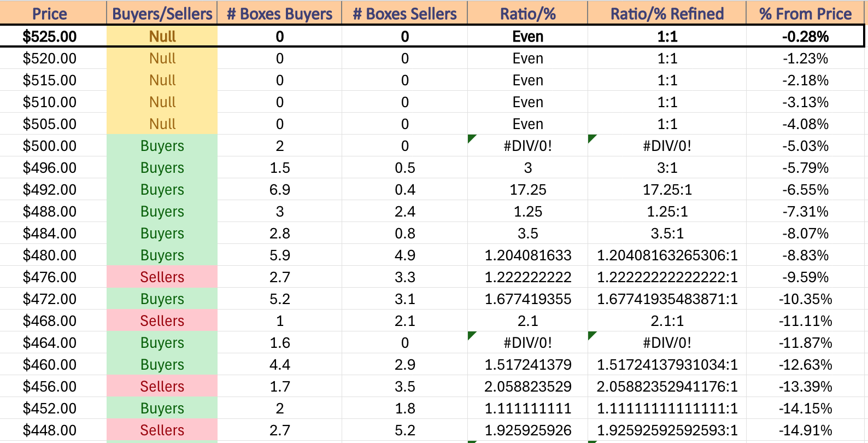
Task: Select the 2.058823529 ratio cell
Action: click(x=527, y=386)
